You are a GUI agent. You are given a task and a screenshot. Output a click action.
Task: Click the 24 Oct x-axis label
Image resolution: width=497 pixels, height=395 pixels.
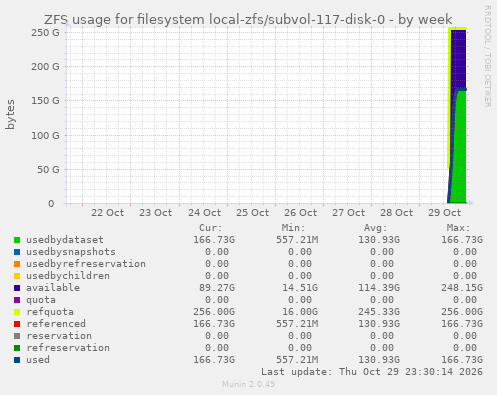pos(204,213)
